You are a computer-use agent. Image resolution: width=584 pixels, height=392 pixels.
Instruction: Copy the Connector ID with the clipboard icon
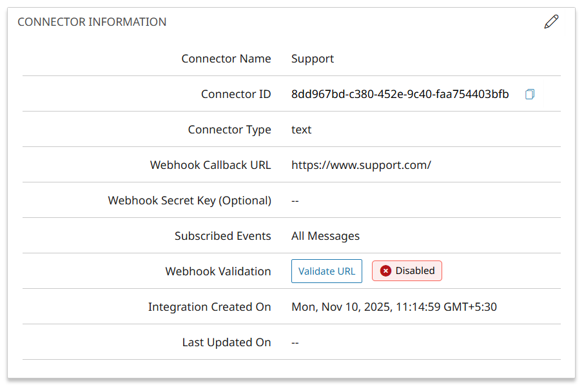(530, 94)
